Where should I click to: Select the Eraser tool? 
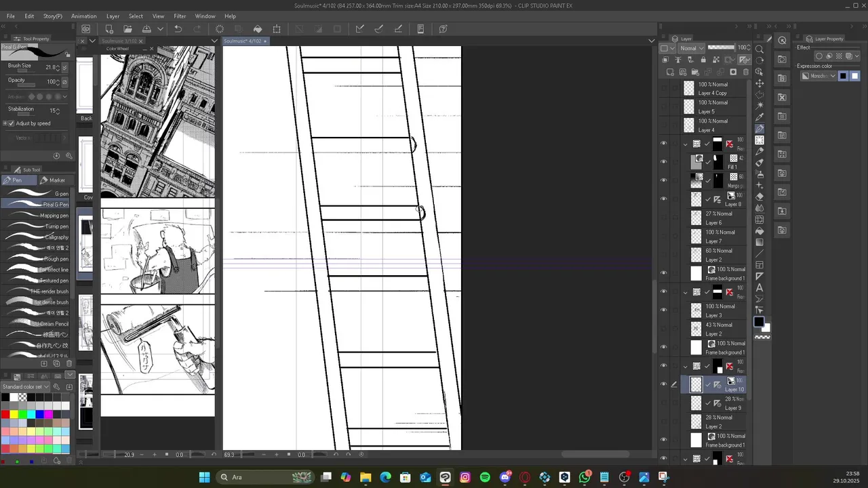759,197
